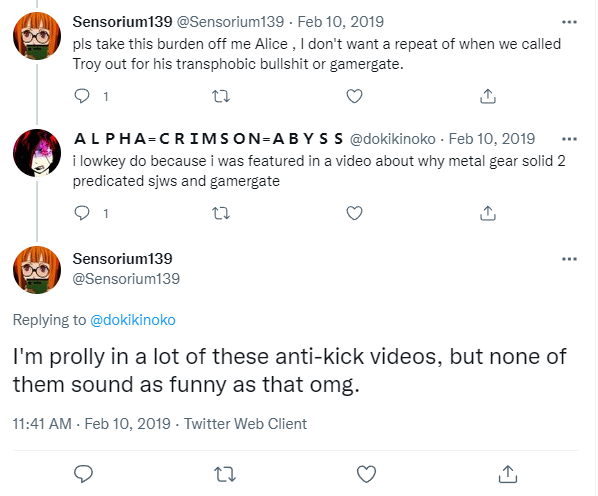Share dokikinoko's tweet about sjws video

pyautogui.click(x=488, y=213)
